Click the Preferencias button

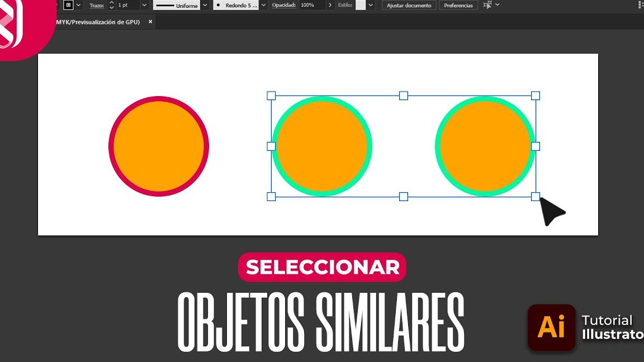(458, 6)
